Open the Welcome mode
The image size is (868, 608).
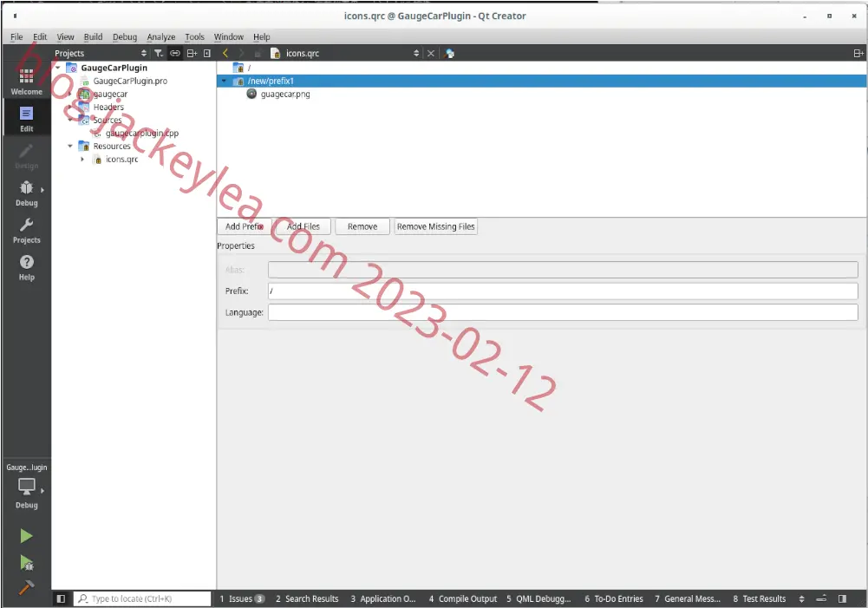26,82
